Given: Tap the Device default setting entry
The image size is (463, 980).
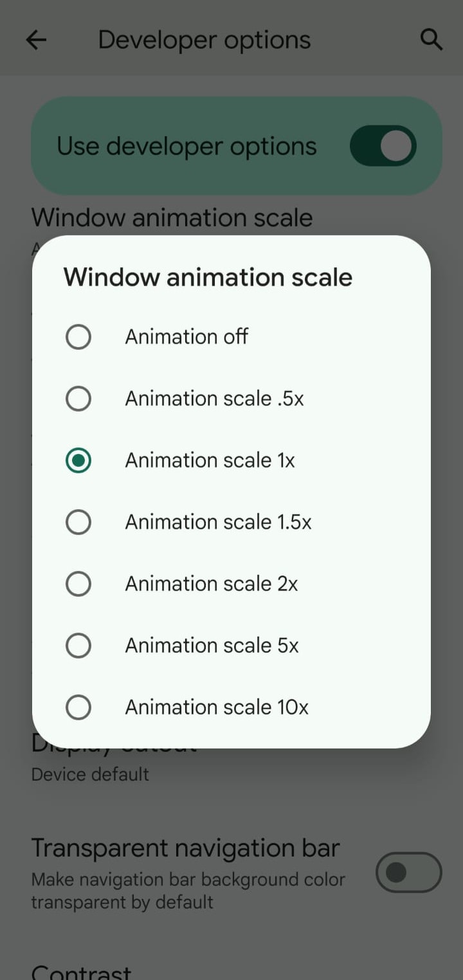Looking at the screenshot, I should [x=90, y=774].
